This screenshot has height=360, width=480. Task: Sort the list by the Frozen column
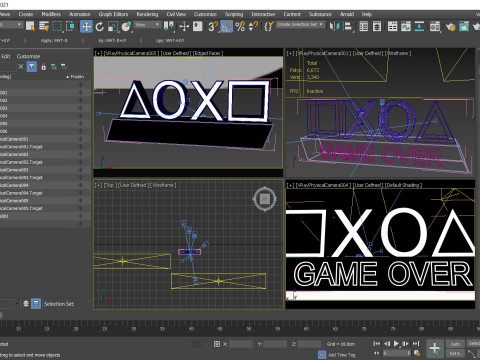77,77
